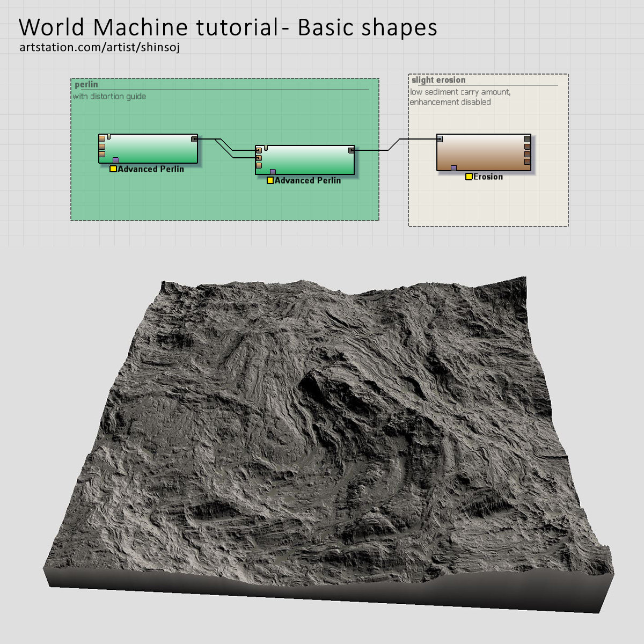Click the downstream node's Advanced Perlin label
This screenshot has height=644, width=644.
coord(308,180)
